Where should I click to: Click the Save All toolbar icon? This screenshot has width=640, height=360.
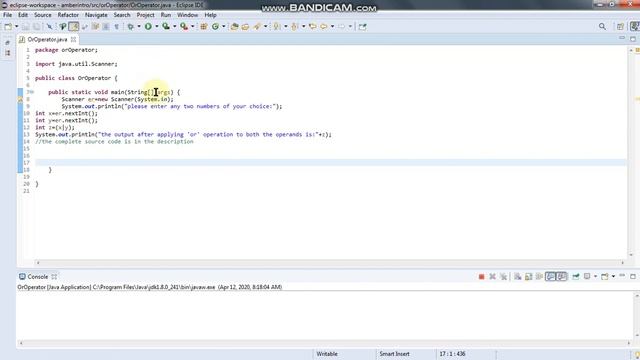tap(36, 27)
